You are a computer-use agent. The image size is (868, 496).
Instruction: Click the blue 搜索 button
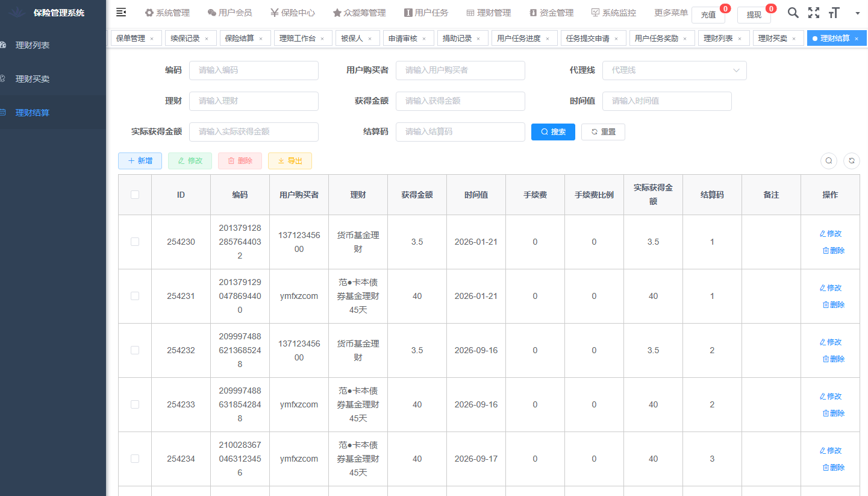[553, 132]
